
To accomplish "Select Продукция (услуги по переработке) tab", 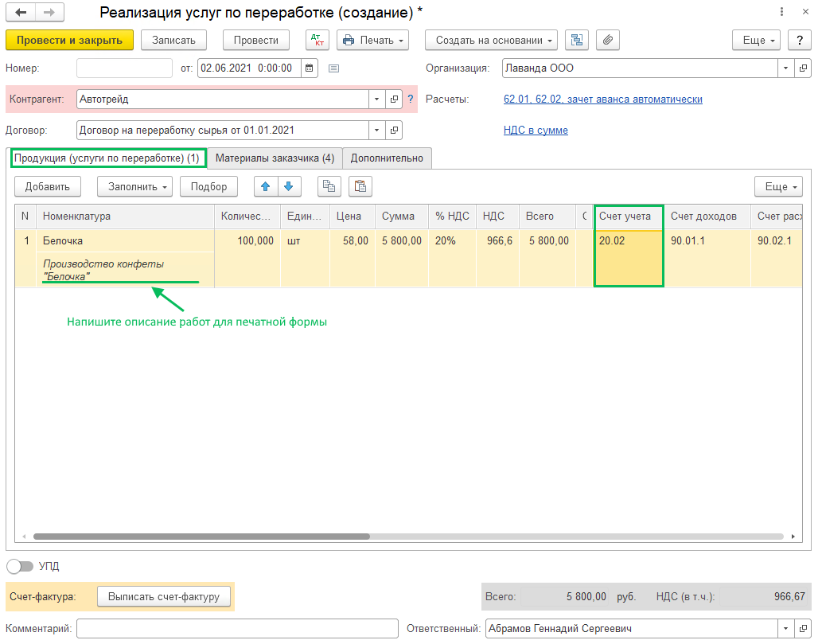I will point(107,158).
